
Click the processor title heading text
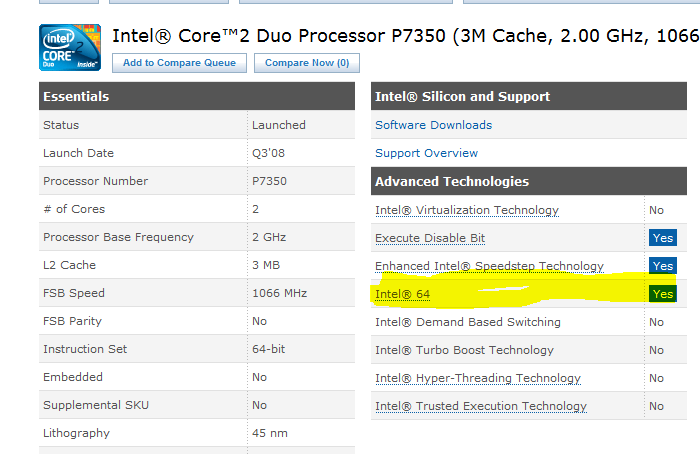(400, 37)
